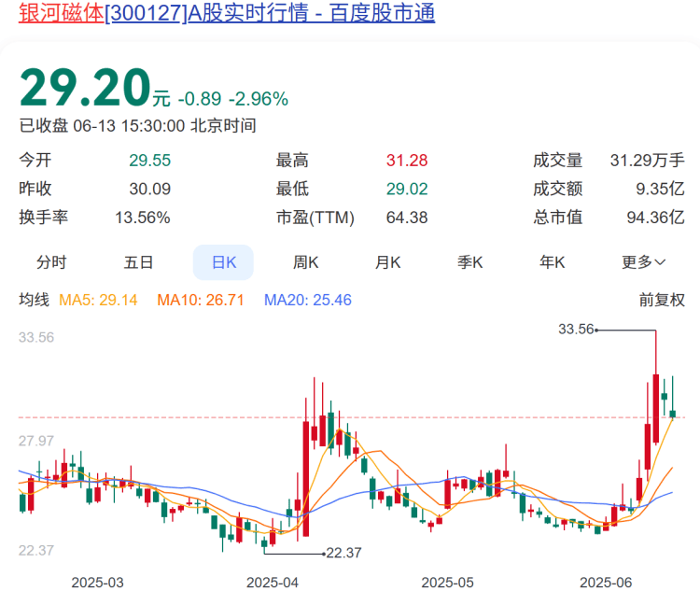Click the current price 29.20
700x591 pixels.
coord(85,87)
